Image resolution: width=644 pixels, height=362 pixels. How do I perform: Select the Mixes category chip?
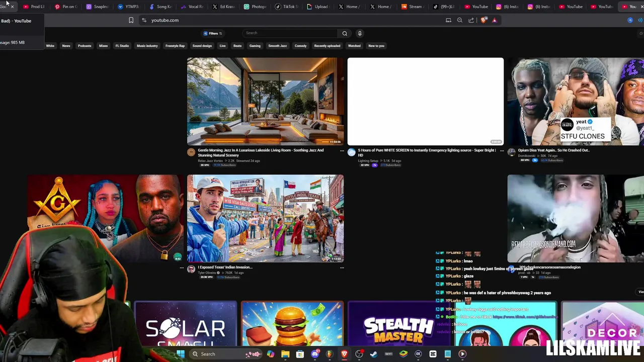coord(103,46)
